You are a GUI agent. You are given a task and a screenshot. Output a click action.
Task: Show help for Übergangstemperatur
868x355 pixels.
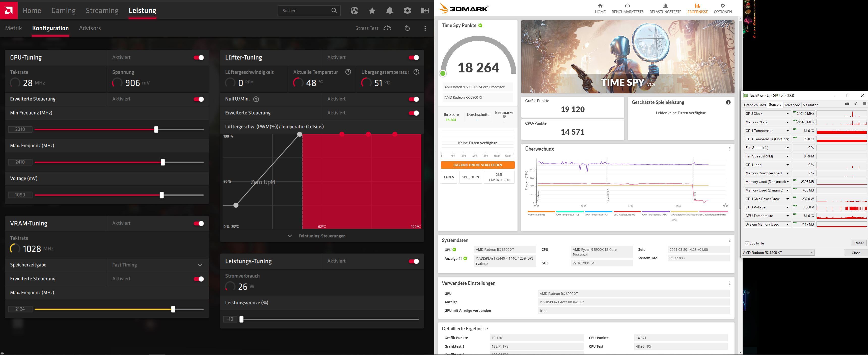click(416, 72)
